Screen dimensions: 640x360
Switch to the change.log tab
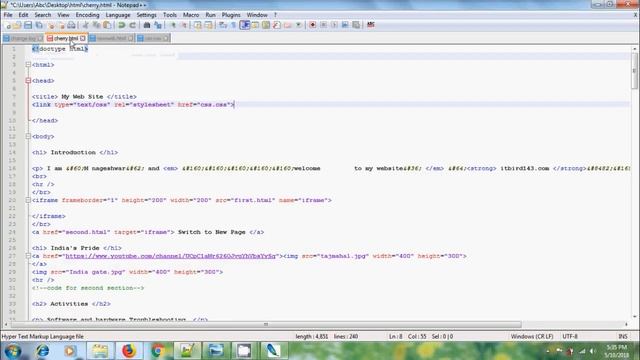tap(23, 38)
